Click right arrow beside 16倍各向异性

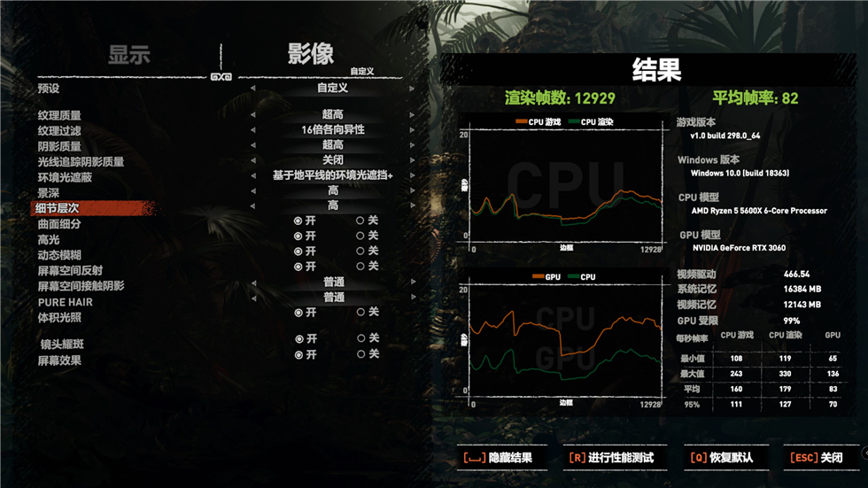(x=412, y=130)
